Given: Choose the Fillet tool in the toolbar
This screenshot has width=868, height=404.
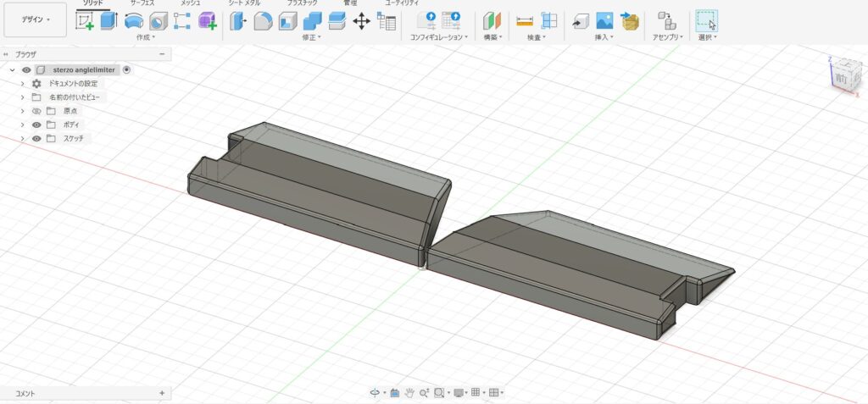Looking at the screenshot, I should pos(263,21).
